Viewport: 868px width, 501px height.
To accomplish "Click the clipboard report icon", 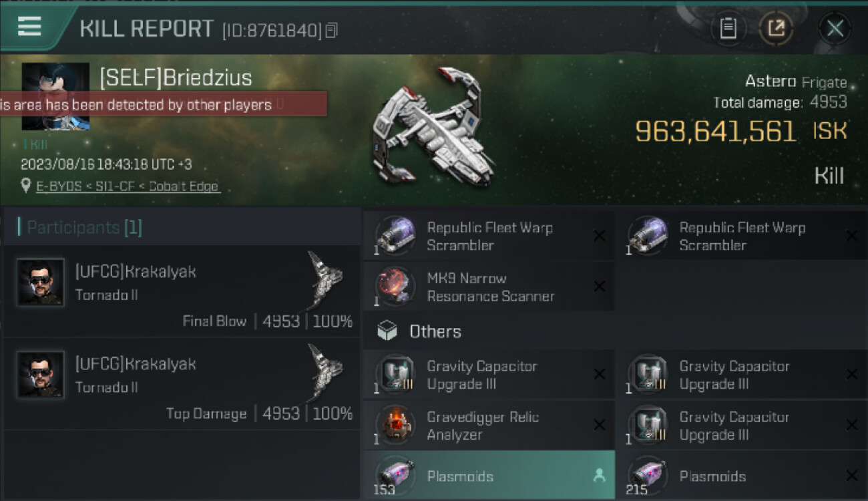I will pyautogui.click(x=728, y=28).
